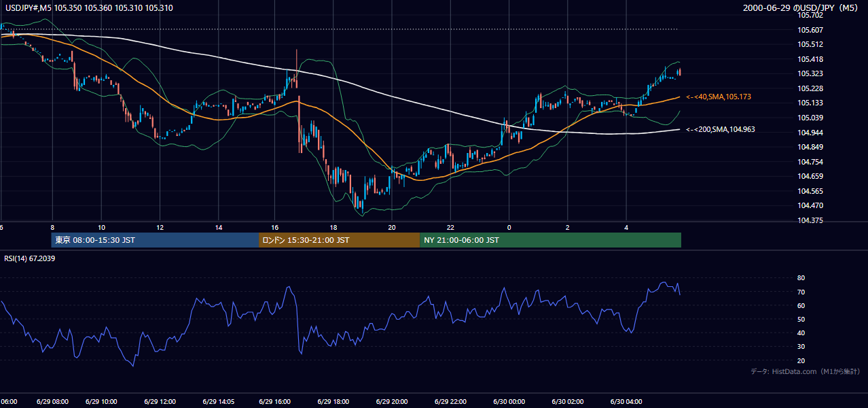Click price axis value 104.944
The width and height of the screenshot is (868, 408).
810,133
